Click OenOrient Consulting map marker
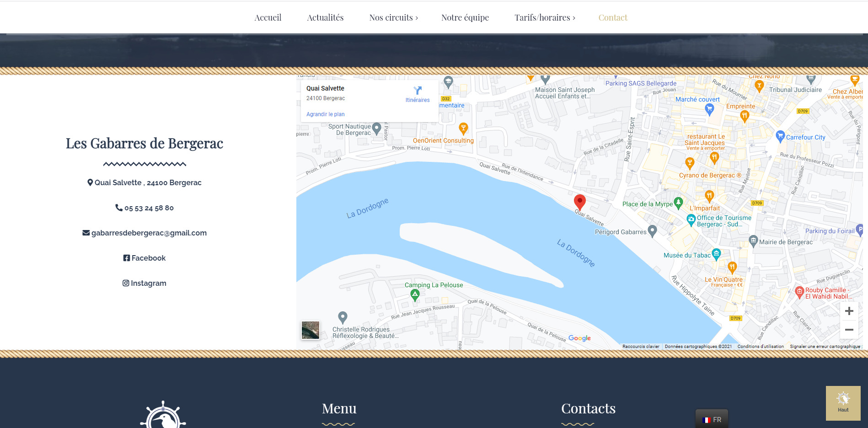The width and height of the screenshot is (868, 428). point(463,128)
